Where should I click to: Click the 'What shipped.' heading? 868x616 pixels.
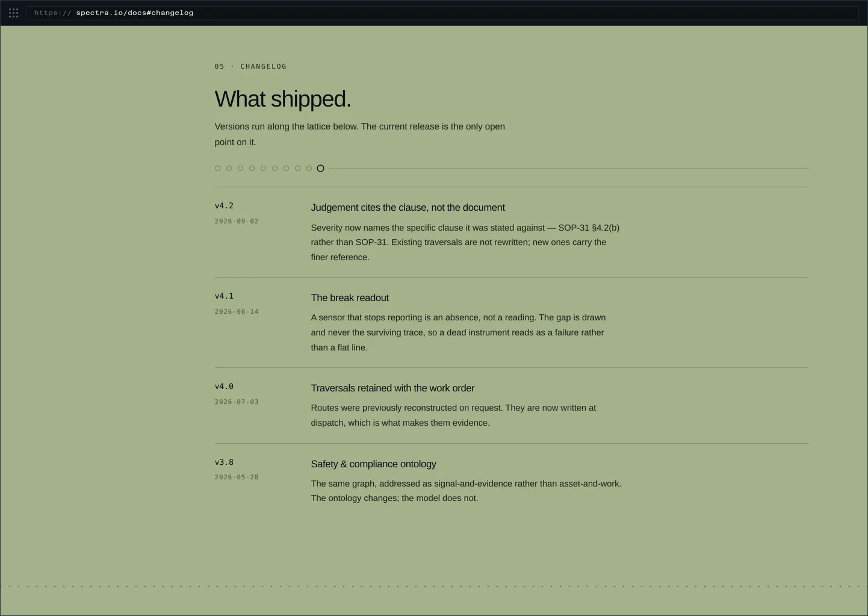point(283,99)
